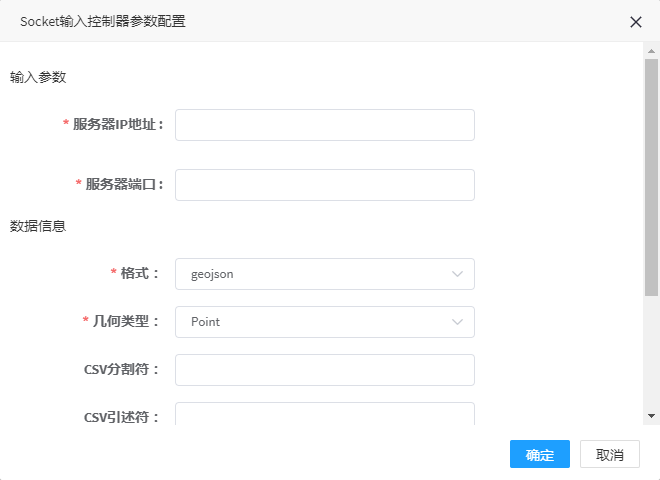The height and width of the screenshot is (480, 660).
Task: Click the scrollbar track below the thumb
Action: (x=651, y=354)
